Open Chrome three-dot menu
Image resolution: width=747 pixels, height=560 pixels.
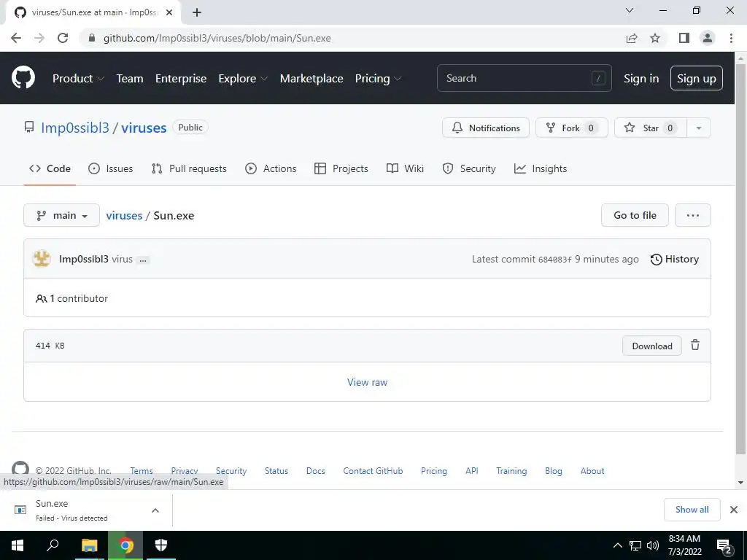tap(731, 38)
